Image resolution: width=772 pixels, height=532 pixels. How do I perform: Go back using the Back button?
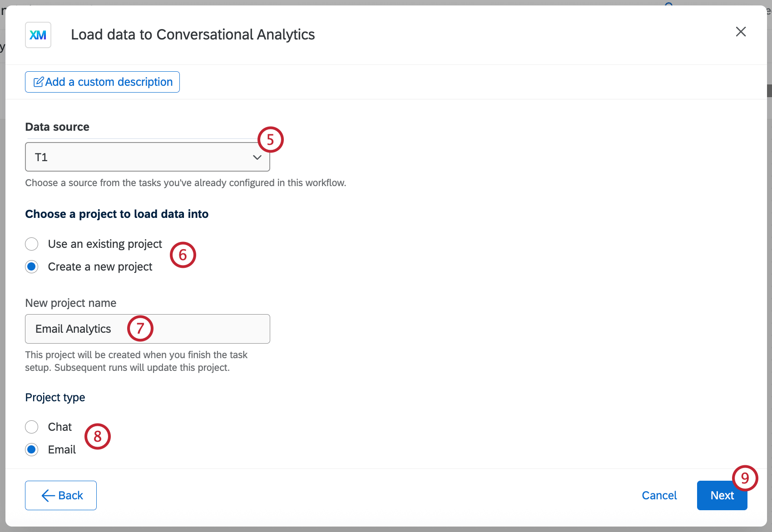coord(60,495)
